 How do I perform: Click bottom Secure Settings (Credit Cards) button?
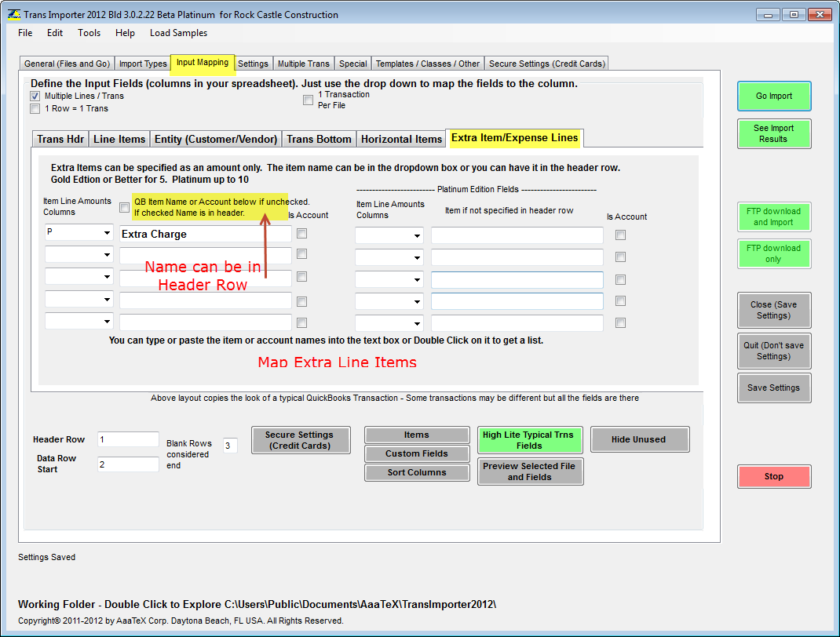[301, 440]
